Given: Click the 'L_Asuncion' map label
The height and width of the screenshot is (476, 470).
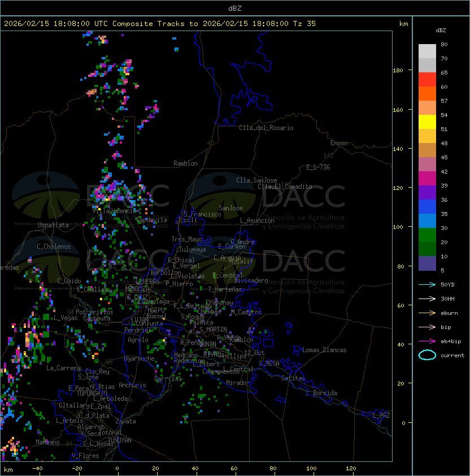Looking at the screenshot, I should pos(257,220).
